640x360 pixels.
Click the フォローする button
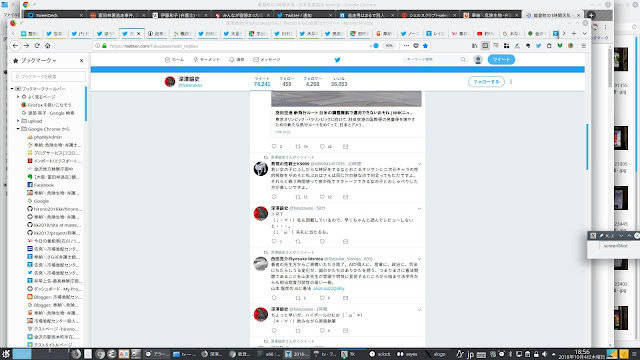pos(486,82)
